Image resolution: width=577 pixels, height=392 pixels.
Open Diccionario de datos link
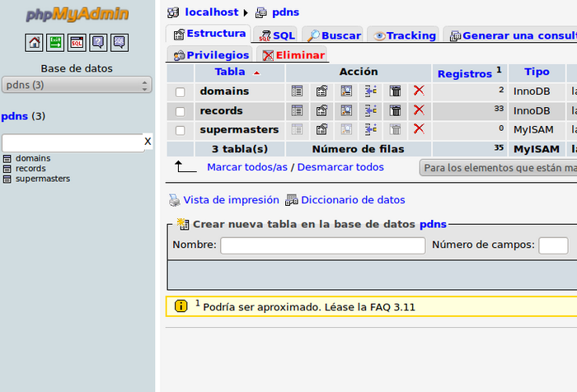point(353,199)
